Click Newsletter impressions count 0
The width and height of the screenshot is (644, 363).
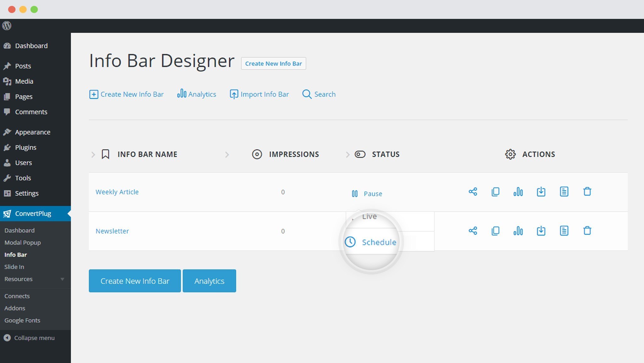click(x=283, y=231)
